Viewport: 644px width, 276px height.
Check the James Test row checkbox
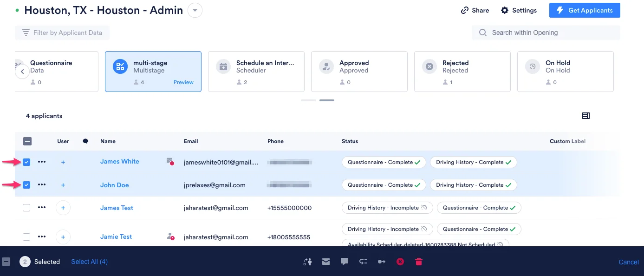(x=26, y=208)
